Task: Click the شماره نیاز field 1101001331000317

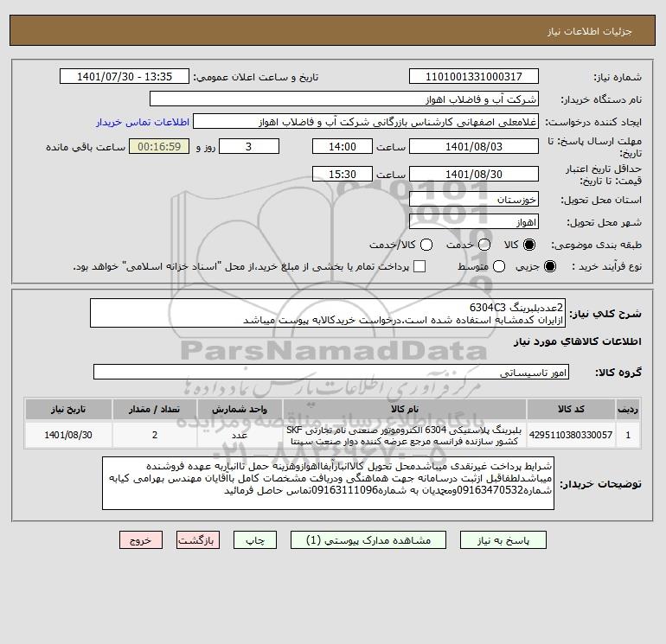Action: click(474, 77)
